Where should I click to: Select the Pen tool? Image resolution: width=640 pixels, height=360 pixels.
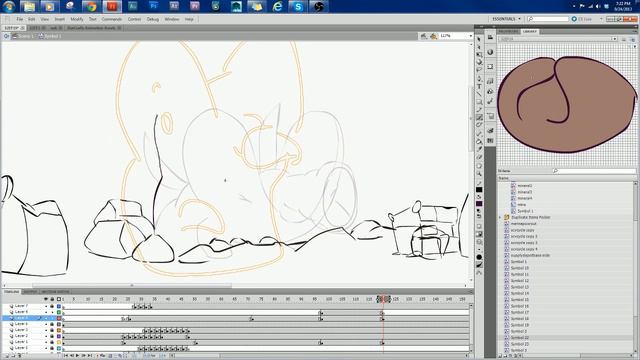479,78
